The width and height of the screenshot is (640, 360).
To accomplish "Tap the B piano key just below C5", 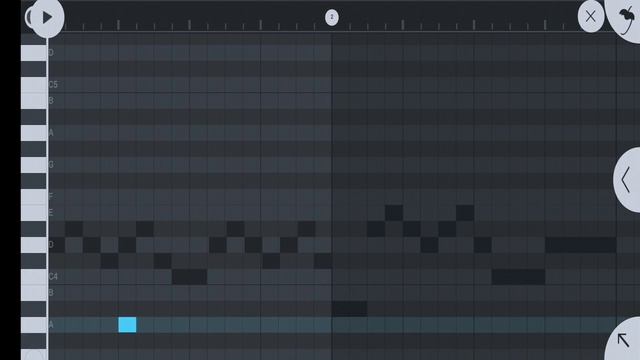I will tap(33, 101).
